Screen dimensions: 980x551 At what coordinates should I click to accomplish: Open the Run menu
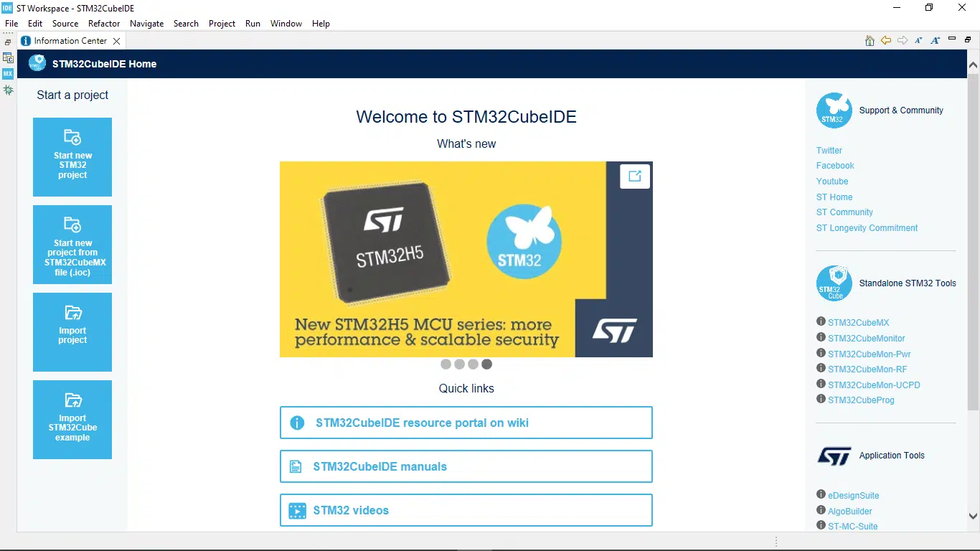[x=253, y=24]
